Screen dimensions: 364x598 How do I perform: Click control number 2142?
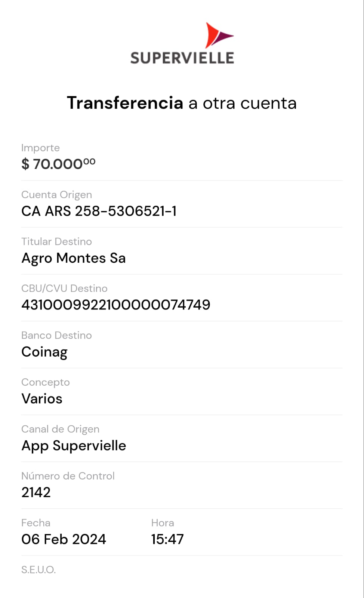(36, 492)
